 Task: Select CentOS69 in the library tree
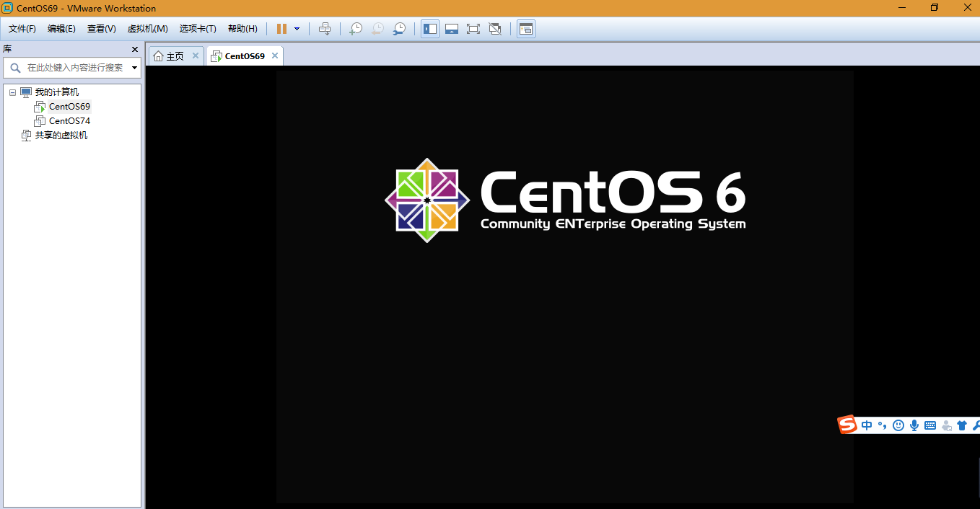coord(69,107)
